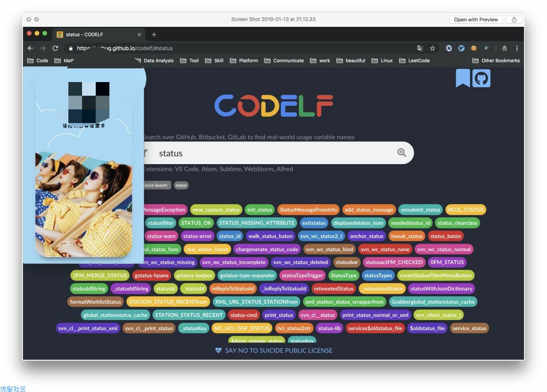The image size is (547, 392).
Task: Open Chrome's three-dot menu
Action: [517, 48]
